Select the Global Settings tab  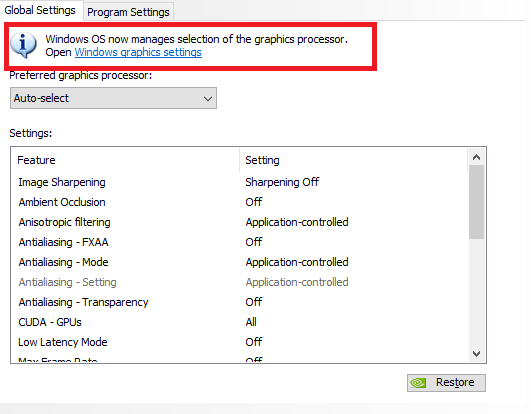pyautogui.click(x=40, y=10)
